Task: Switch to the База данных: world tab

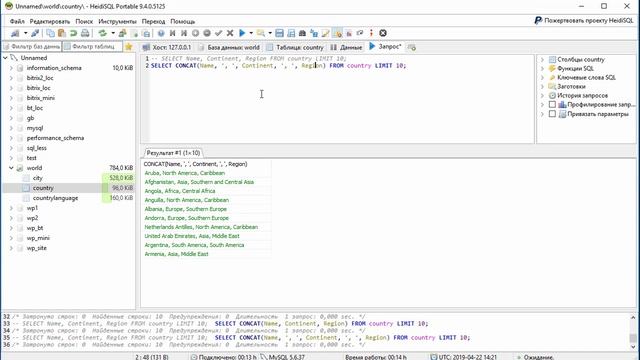Action: (x=229, y=47)
